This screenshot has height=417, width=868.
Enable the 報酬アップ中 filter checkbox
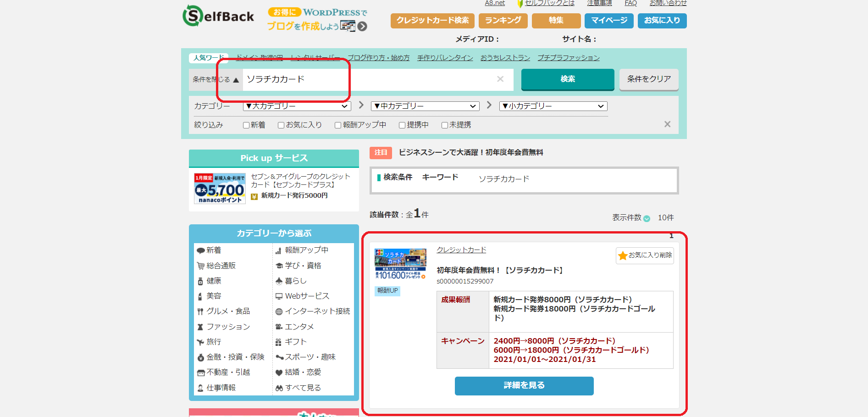[x=338, y=125]
